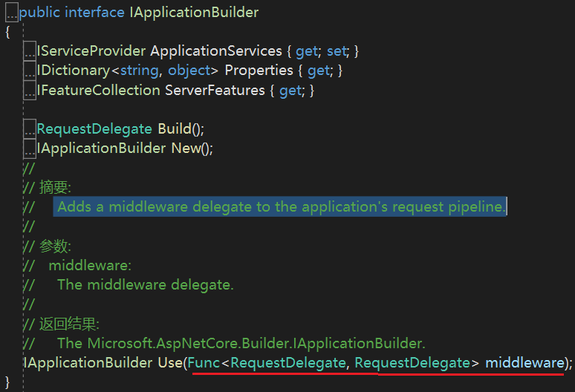Click the RequestDelegate return type of Build
This screenshot has height=392, width=575.
pyautogui.click(x=94, y=129)
